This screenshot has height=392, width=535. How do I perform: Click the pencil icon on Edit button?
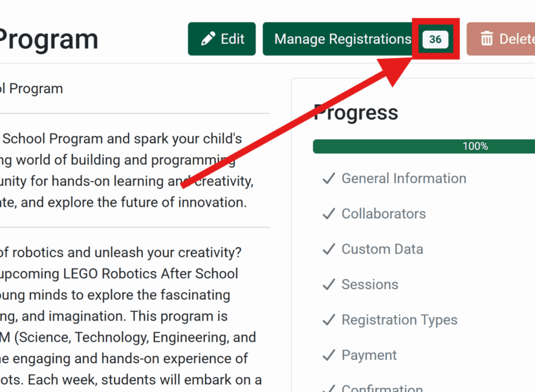click(208, 39)
